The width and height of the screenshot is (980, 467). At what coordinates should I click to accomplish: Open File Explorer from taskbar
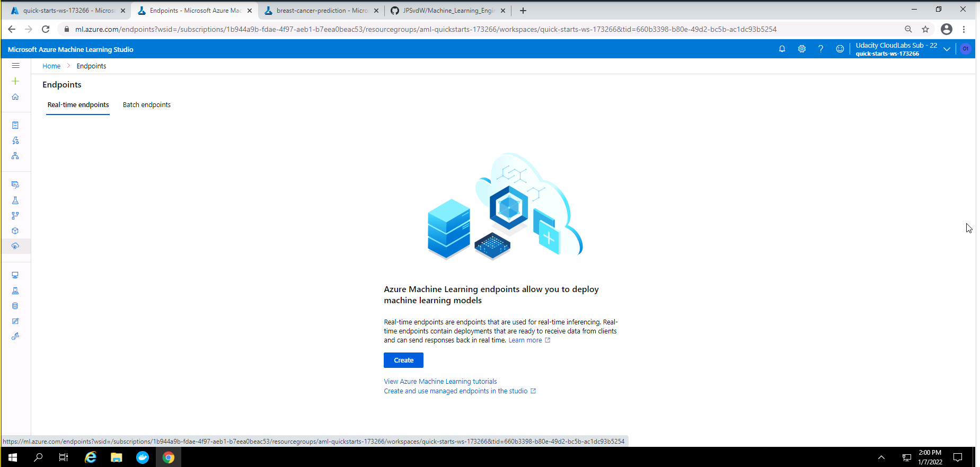pos(116,457)
